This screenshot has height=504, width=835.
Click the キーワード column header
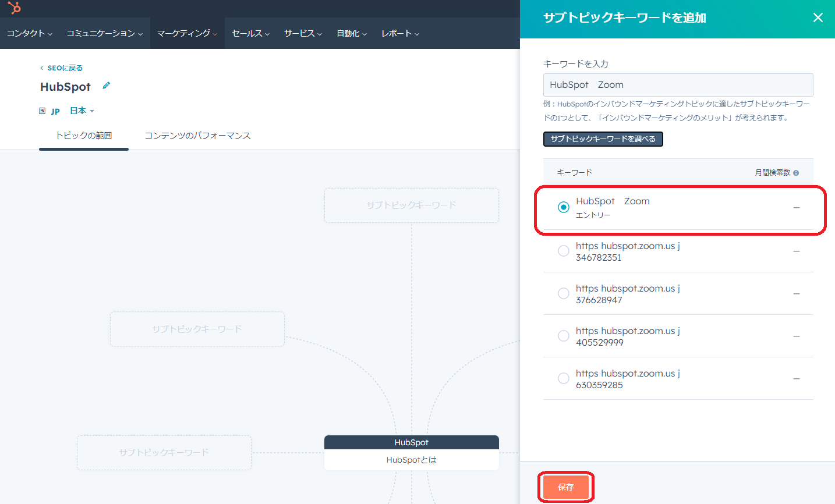click(574, 173)
